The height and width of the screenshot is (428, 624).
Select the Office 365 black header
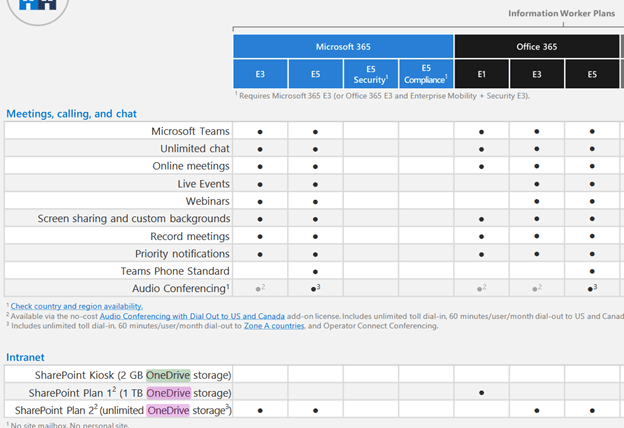[536, 46]
